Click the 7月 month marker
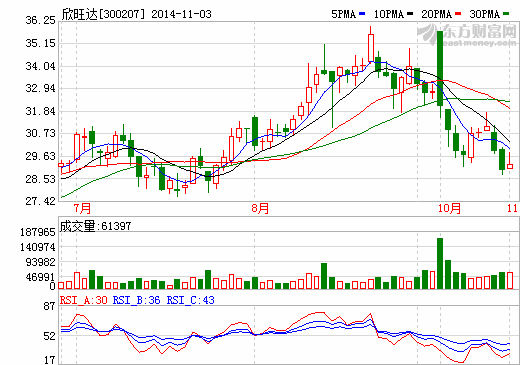The width and height of the screenshot is (520, 365). click(x=82, y=209)
